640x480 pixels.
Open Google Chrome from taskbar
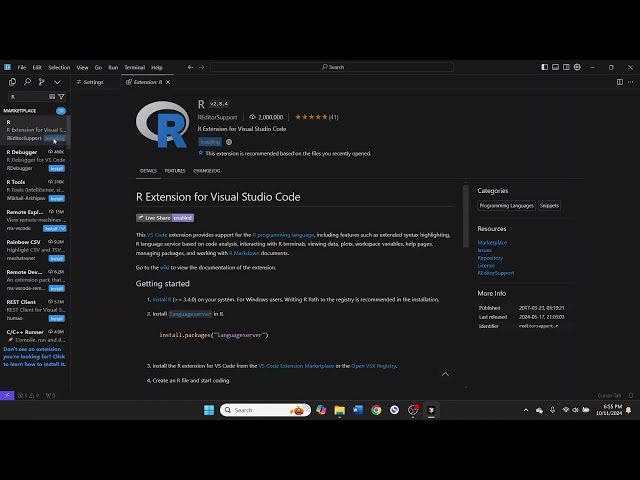376,410
